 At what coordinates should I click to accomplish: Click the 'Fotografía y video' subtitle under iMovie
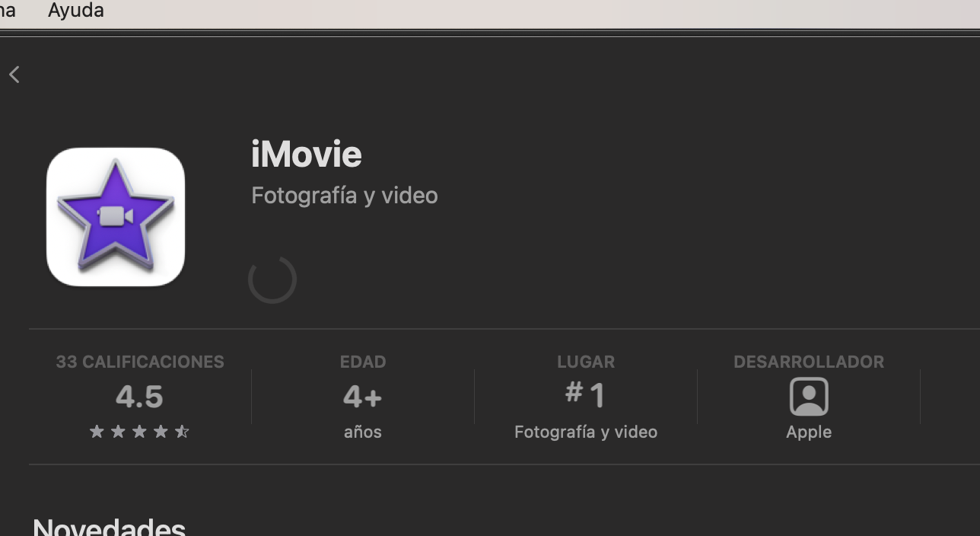345,196
